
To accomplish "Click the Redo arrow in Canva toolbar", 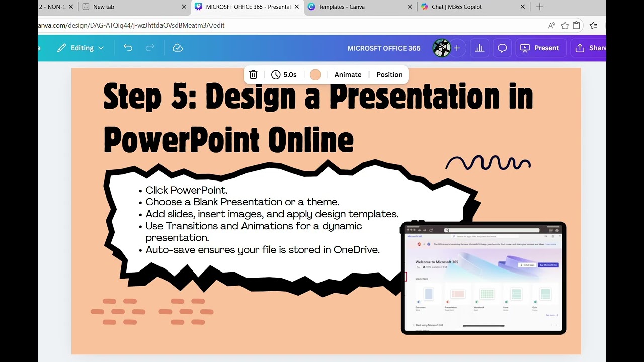I will coord(150,48).
